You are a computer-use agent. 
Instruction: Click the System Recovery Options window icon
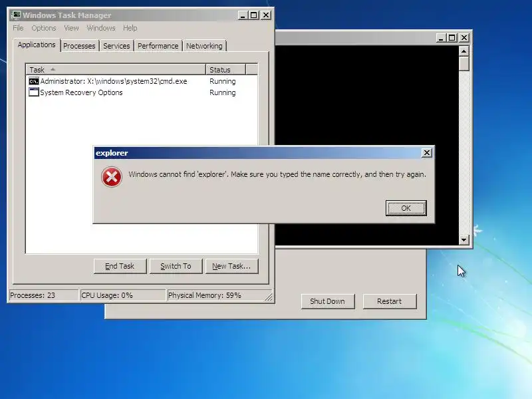click(x=34, y=92)
